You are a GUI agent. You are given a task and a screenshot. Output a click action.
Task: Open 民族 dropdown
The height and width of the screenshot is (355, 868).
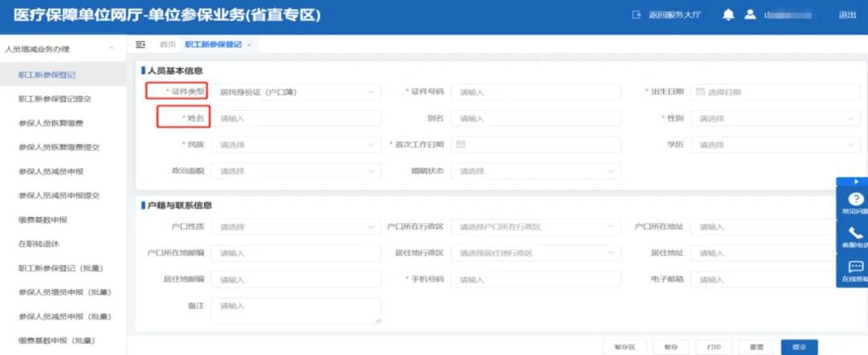[x=296, y=145]
